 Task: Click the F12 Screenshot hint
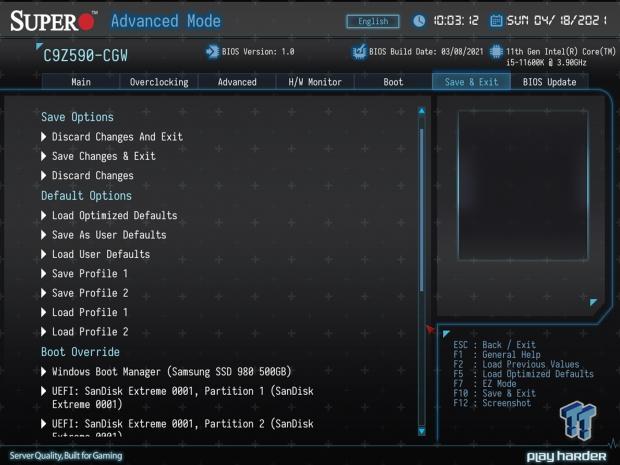(492, 403)
